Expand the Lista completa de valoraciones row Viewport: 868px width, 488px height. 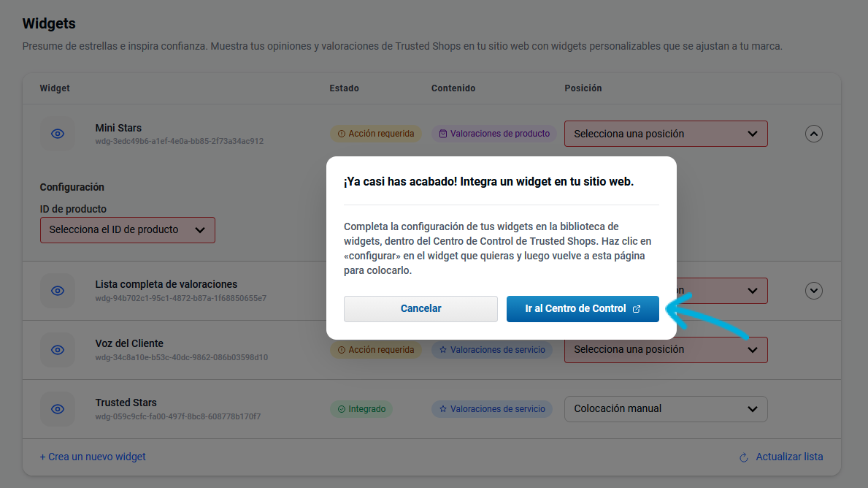click(814, 291)
